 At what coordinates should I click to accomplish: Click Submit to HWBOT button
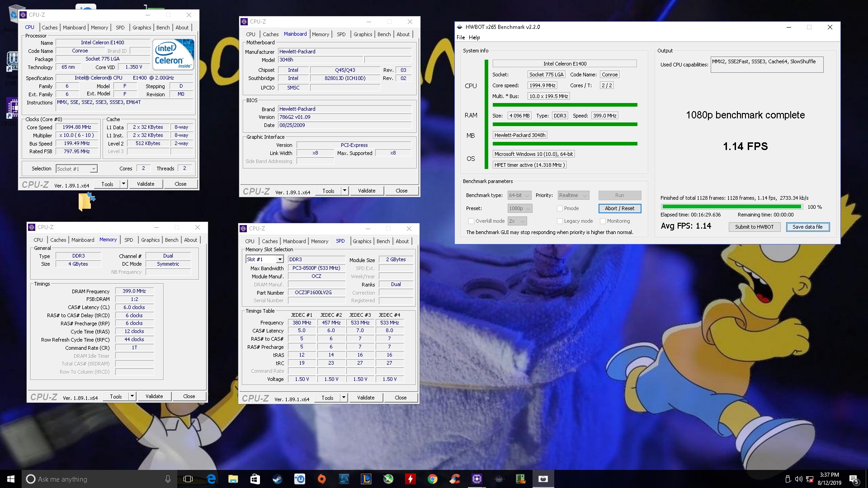755,227
